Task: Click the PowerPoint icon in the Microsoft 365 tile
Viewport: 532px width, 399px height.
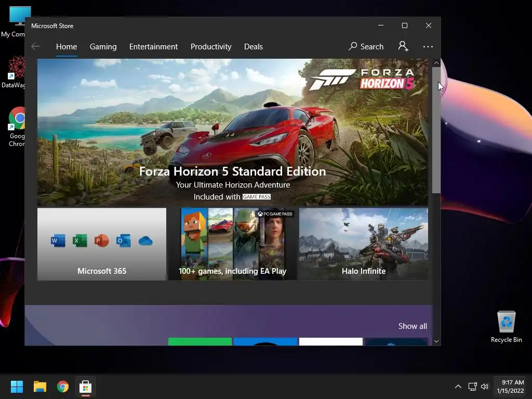Action: tap(101, 241)
